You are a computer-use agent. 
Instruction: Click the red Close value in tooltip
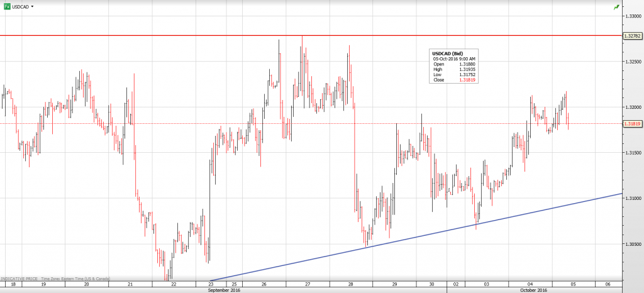pyautogui.click(x=467, y=80)
